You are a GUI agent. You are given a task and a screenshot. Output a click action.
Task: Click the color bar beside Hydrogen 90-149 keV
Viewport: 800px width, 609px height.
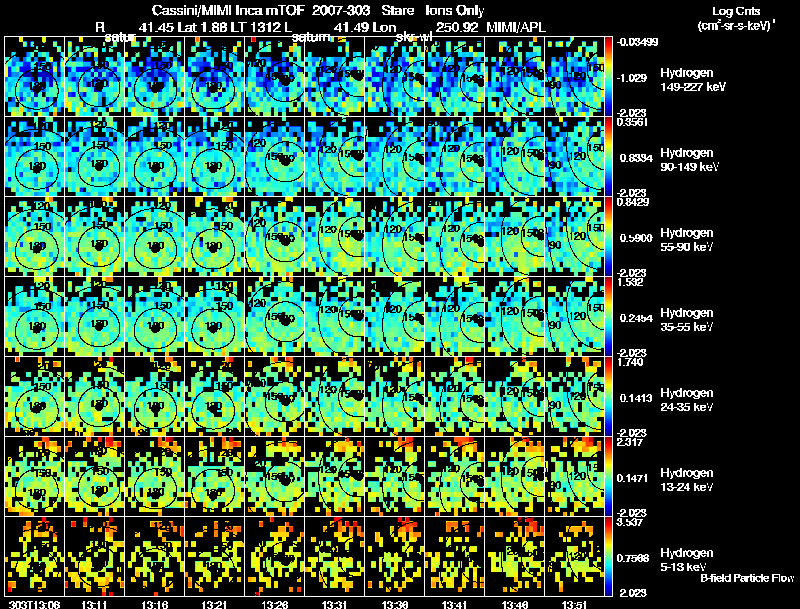608,157
